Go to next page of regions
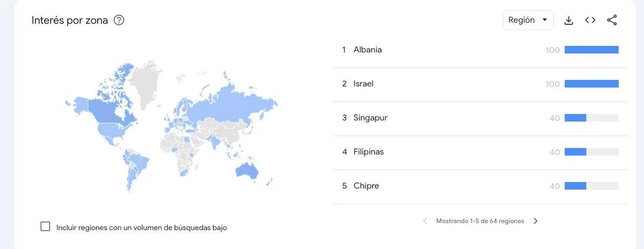 [x=535, y=221]
